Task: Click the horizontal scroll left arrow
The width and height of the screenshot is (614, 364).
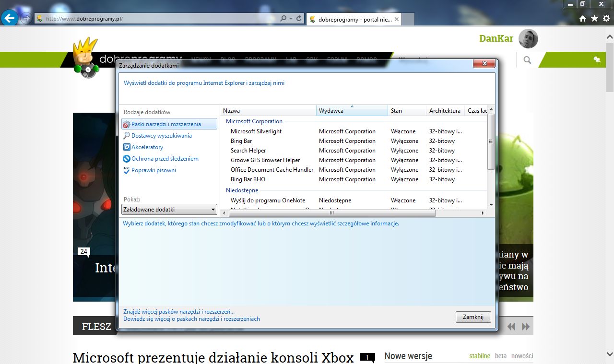Action: [224, 213]
